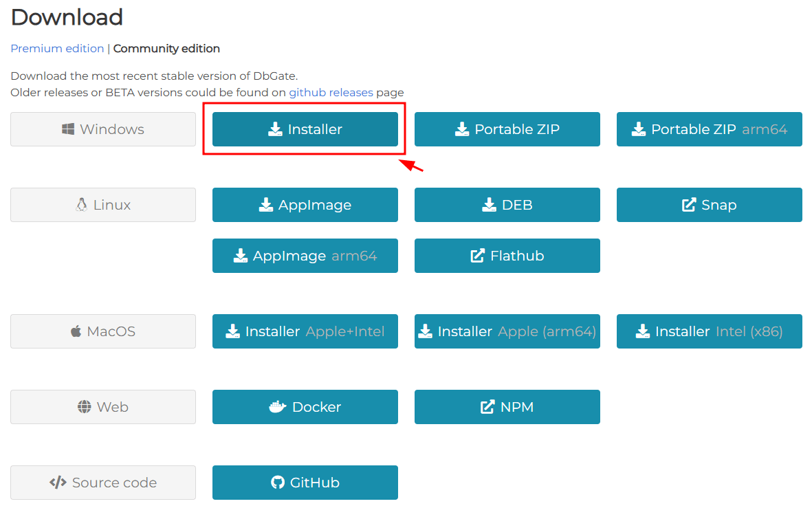
Task: Click download icon on Windows Installer
Action: (275, 129)
